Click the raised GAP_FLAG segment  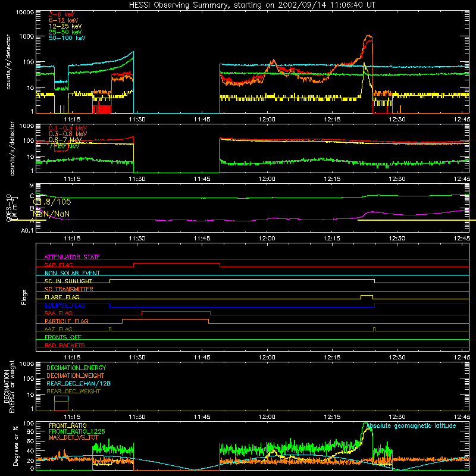click(177, 264)
